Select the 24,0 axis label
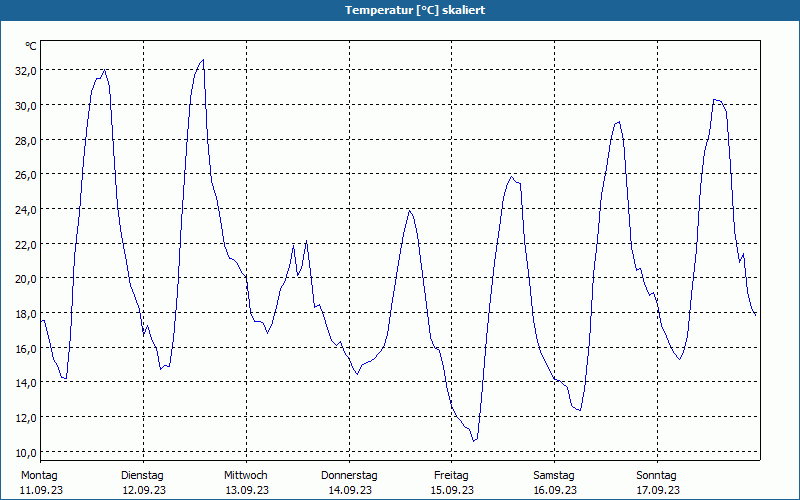Screen dimensions: 800x500 pyautogui.click(x=26, y=210)
